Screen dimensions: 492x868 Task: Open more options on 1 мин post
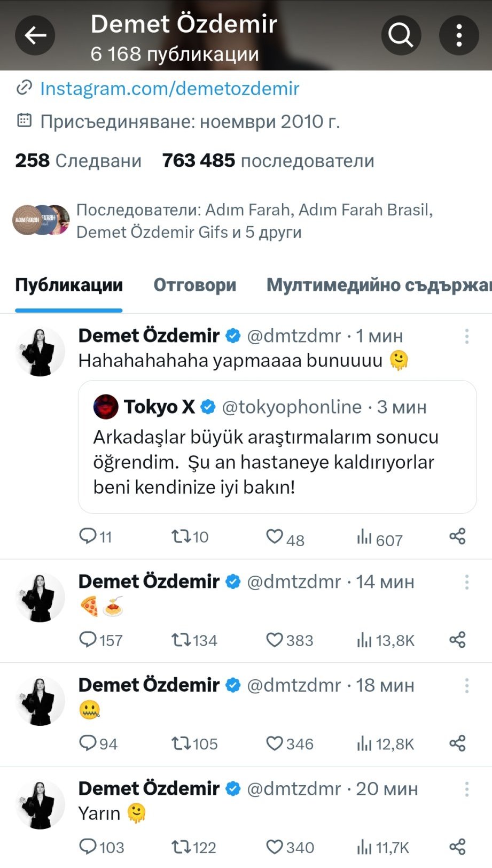tap(466, 336)
